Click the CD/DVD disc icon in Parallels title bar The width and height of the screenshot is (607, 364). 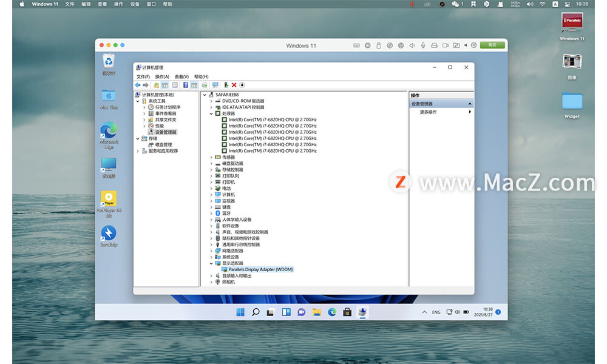(390, 45)
